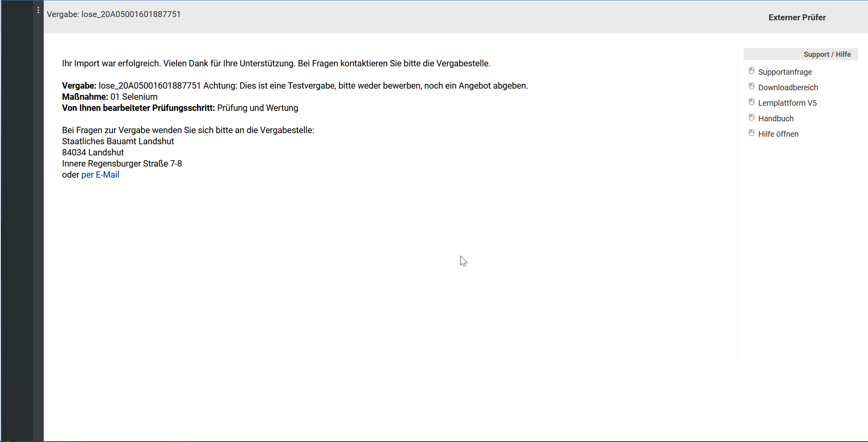This screenshot has width=868, height=442.
Task: Click the Support / Hilfe panel header
Action: (x=800, y=54)
